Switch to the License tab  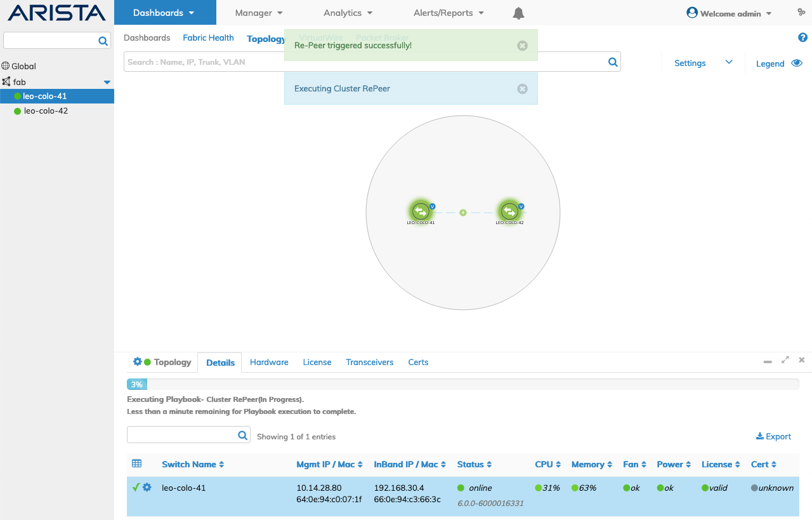[x=317, y=362]
